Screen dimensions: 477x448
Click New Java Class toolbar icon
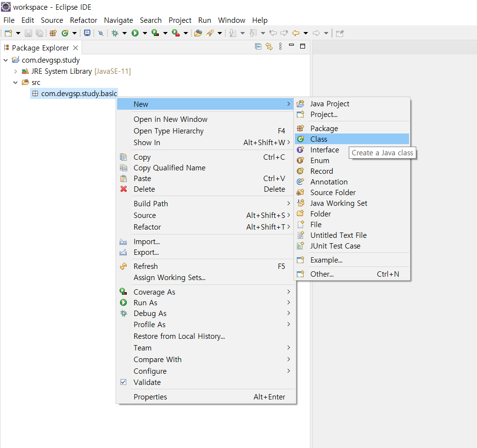click(x=65, y=33)
